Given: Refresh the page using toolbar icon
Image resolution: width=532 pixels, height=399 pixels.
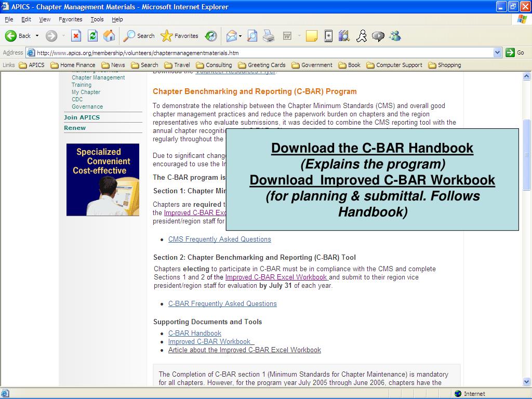Looking at the screenshot, I should pyautogui.click(x=92, y=36).
